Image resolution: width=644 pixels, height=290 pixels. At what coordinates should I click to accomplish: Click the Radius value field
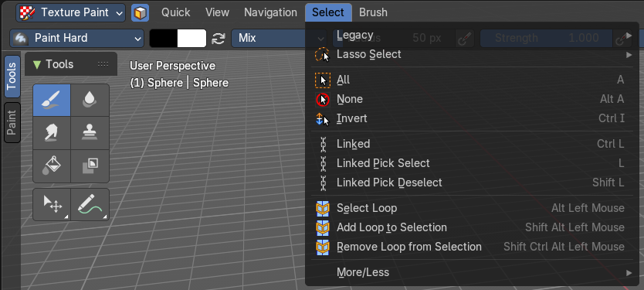pos(395,38)
